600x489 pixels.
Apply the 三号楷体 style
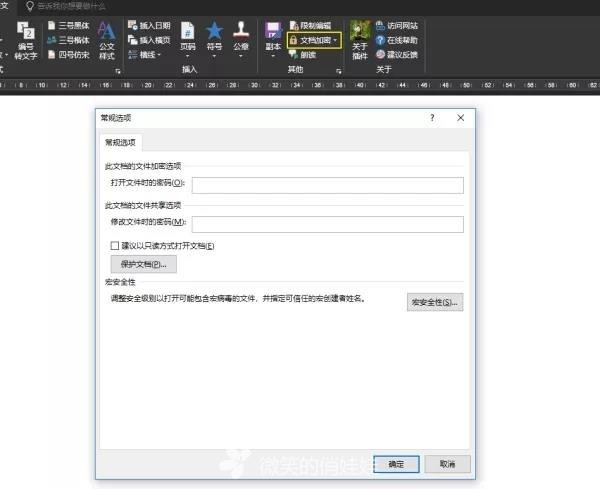point(69,40)
